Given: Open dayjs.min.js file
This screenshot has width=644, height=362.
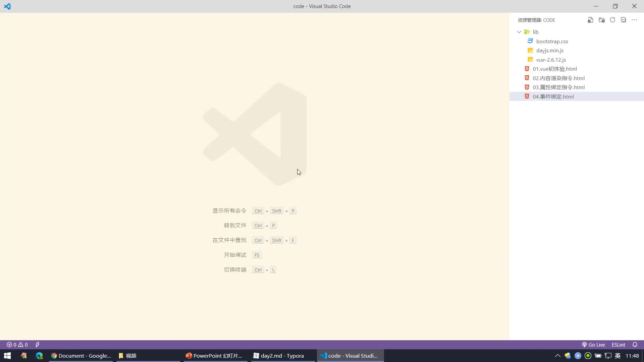Looking at the screenshot, I should (x=550, y=51).
